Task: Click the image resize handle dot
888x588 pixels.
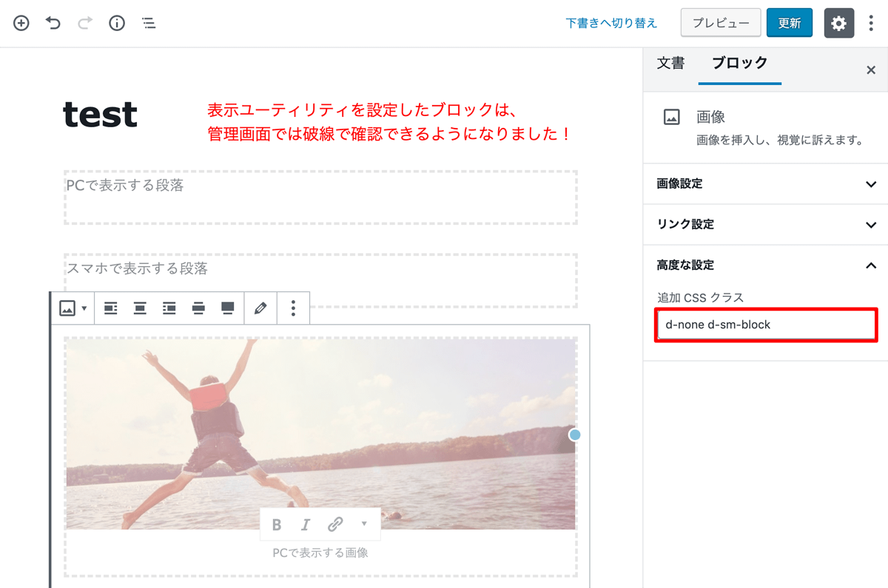Action: pos(575,435)
